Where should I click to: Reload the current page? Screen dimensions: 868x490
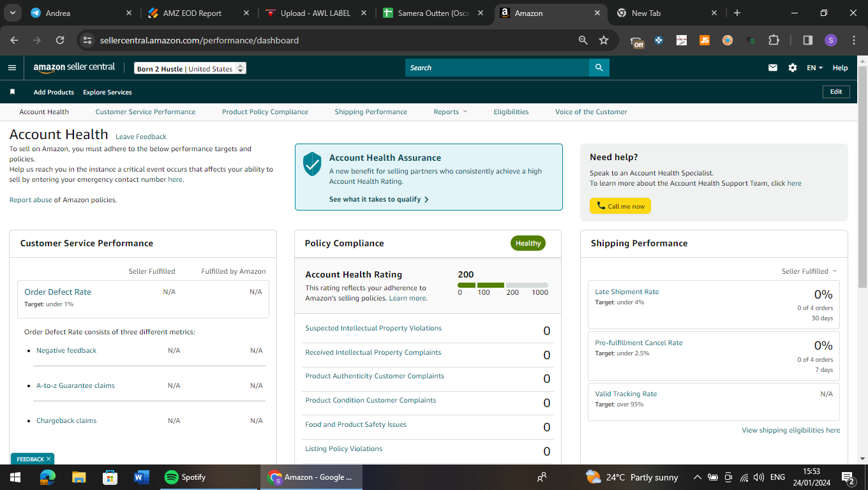click(x=60, y=40)
